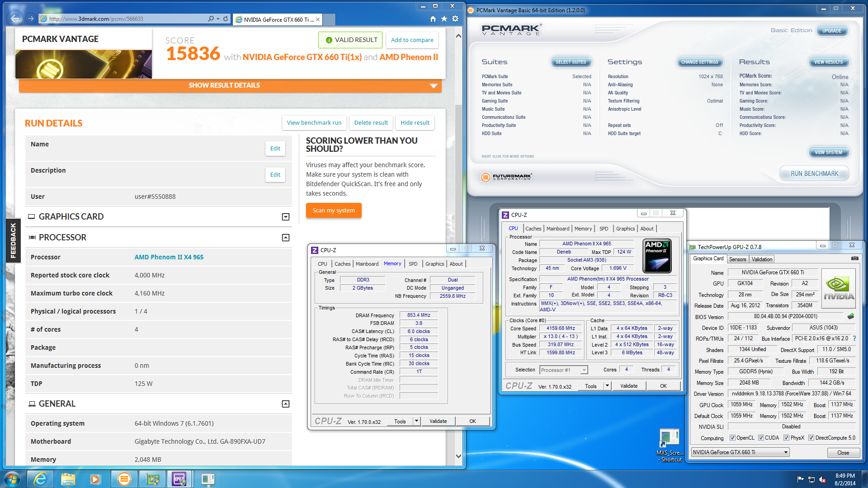
Task: Switch to the Sensors tab in GPU-Z
Action: coord(737,259)
